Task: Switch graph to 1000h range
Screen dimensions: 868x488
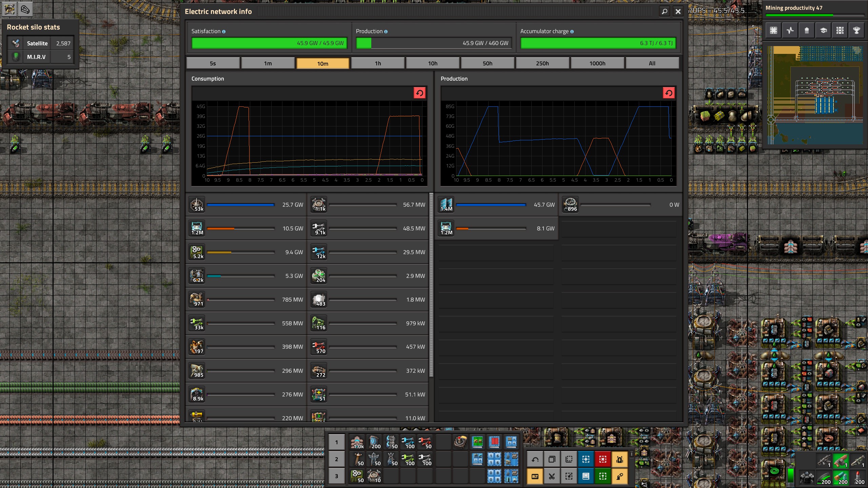Action: point(597,63)
